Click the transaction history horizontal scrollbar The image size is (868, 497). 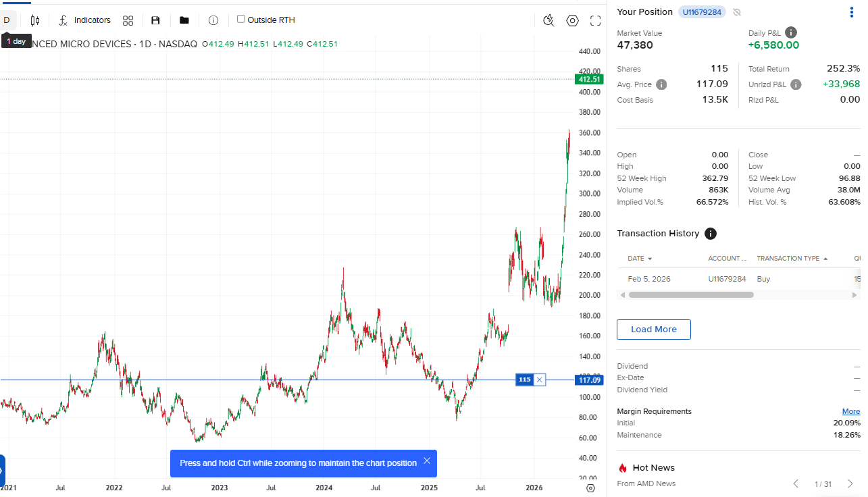coord(691,294)
